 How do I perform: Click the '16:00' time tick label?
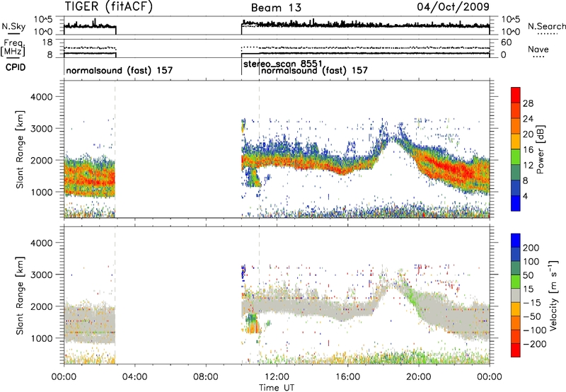[347, 377]
